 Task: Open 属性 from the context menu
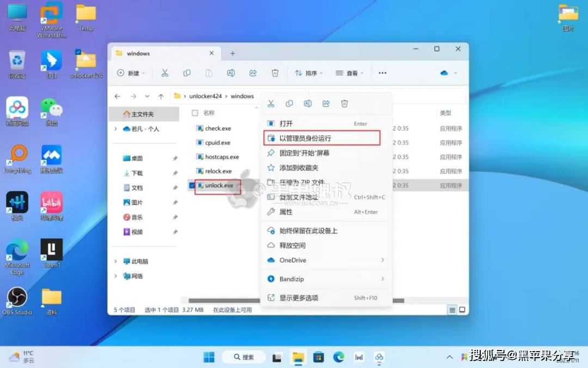tap(326, 212)
